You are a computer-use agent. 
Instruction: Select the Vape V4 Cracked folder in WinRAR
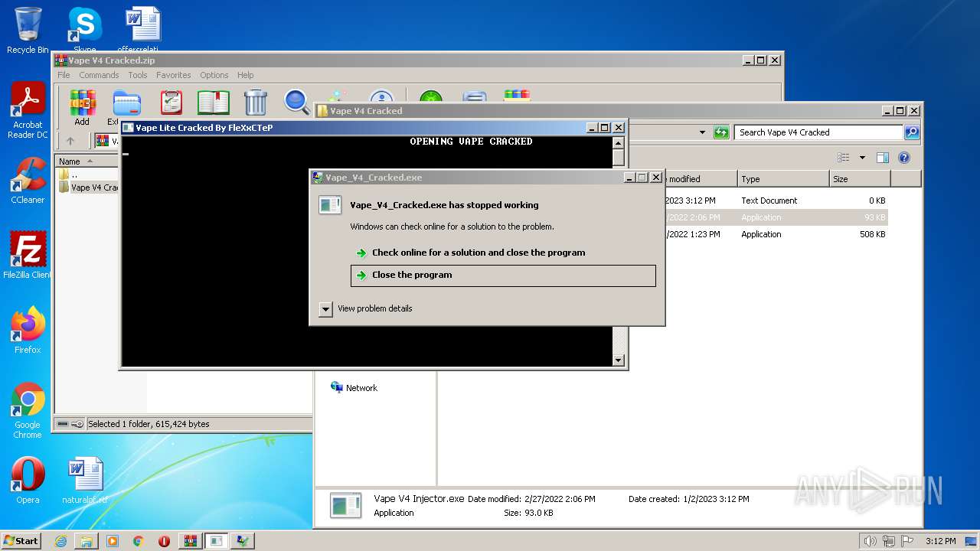click(88, 187)
